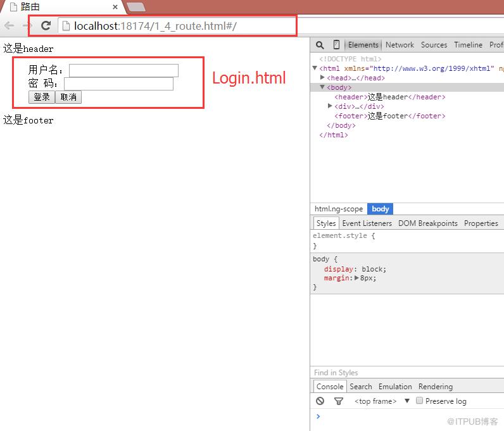Screen dimensions: 504x431
Task: Collapse the html element node
Action: tap(315, 68)
